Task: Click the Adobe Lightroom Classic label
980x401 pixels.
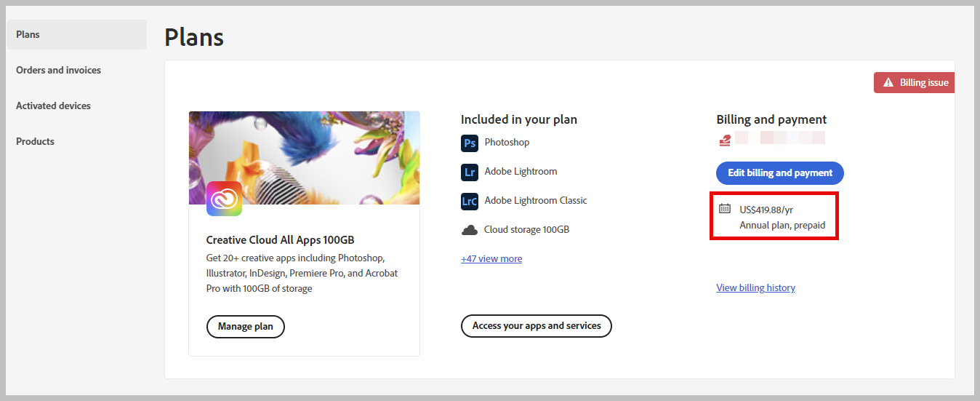Action: pyautogui.click(x=536, y=200)
